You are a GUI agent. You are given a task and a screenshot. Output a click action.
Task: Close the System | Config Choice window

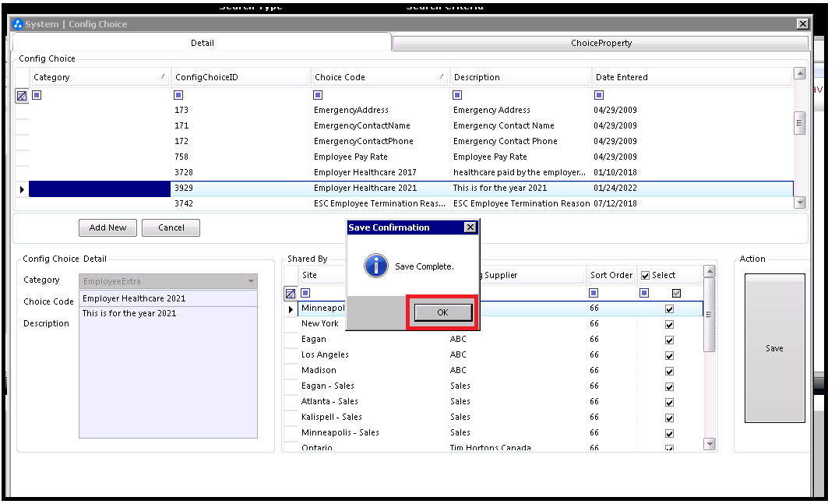click(x=802, y=24)
